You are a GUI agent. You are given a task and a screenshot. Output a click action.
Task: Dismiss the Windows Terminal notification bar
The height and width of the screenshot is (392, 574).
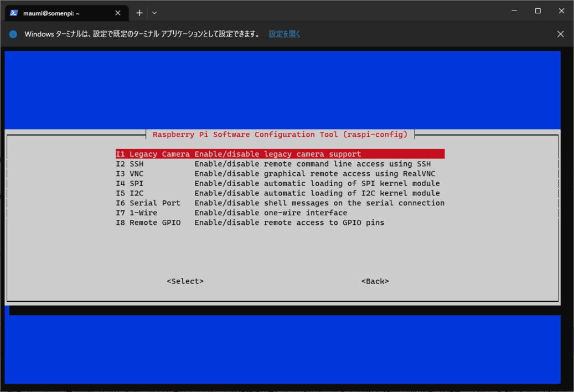pos(561,34)
